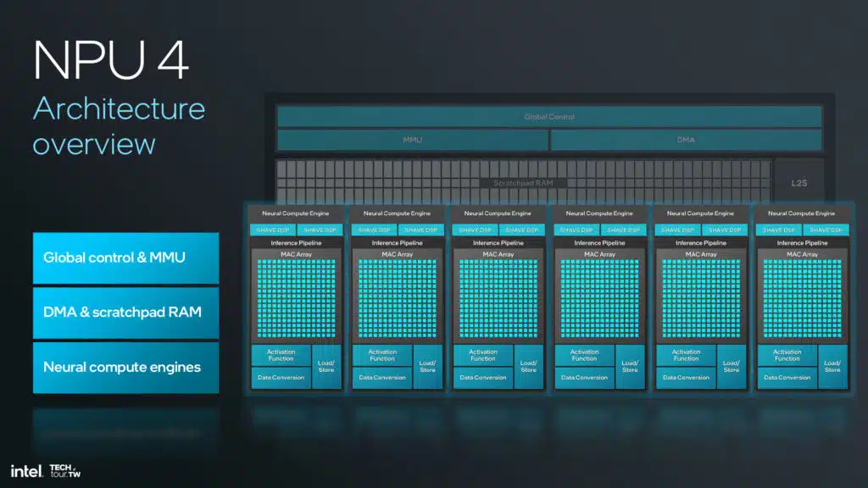The height and width of the screenshot is (488, 868).
Task: Click MAC Array grid in leftmost engine
Action: (296, 299)
